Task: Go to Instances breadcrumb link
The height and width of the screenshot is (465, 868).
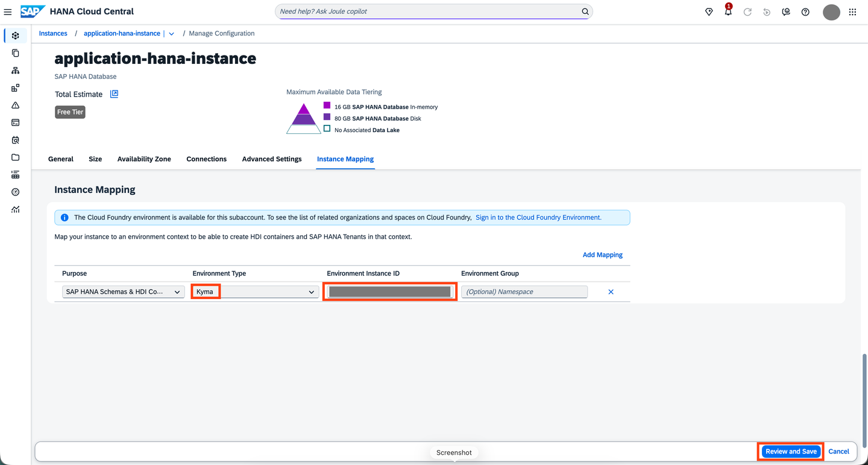Action: (x=53, y=34)
